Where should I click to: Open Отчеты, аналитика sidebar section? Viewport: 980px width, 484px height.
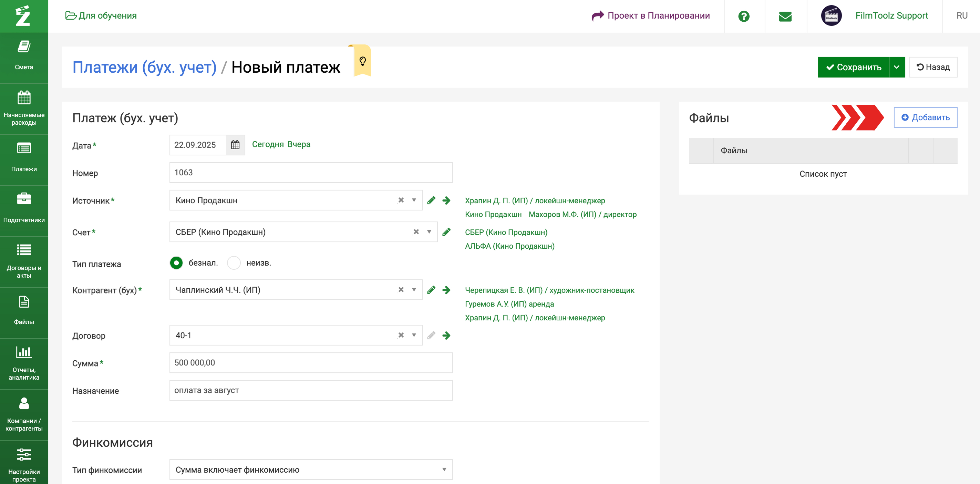[24, 363]
